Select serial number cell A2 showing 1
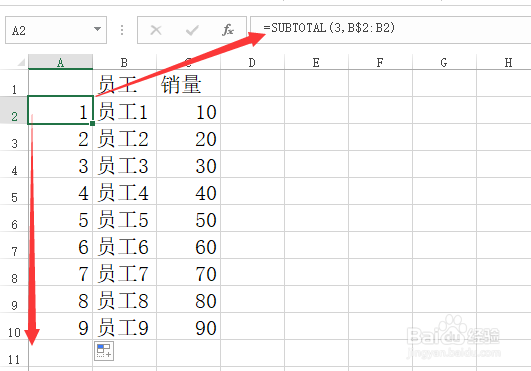This screenshot has width=531, height=371. pyautogui.click(x=60, y=110)
